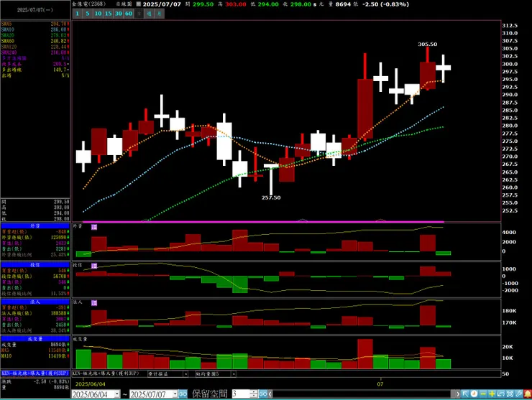The image size is (532, 400).
Task: Click the drawing pen tool icon
Action: click(518, 394)
